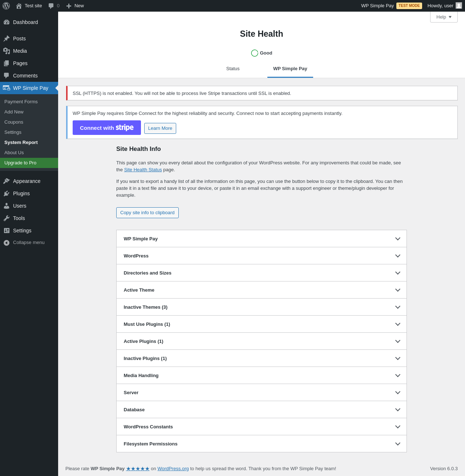The height and width of the screenshot is (476, 465).
Task: Open the Site Health Status link
Action: pos(143,170)
